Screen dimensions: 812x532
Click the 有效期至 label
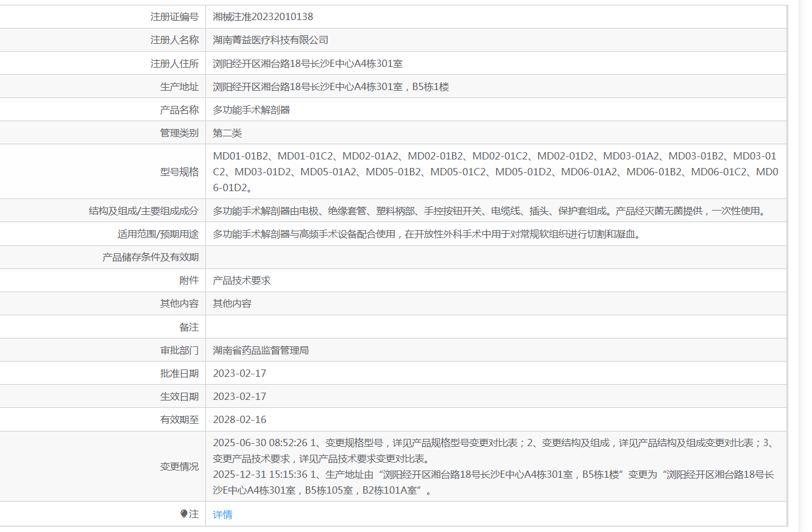180,419
